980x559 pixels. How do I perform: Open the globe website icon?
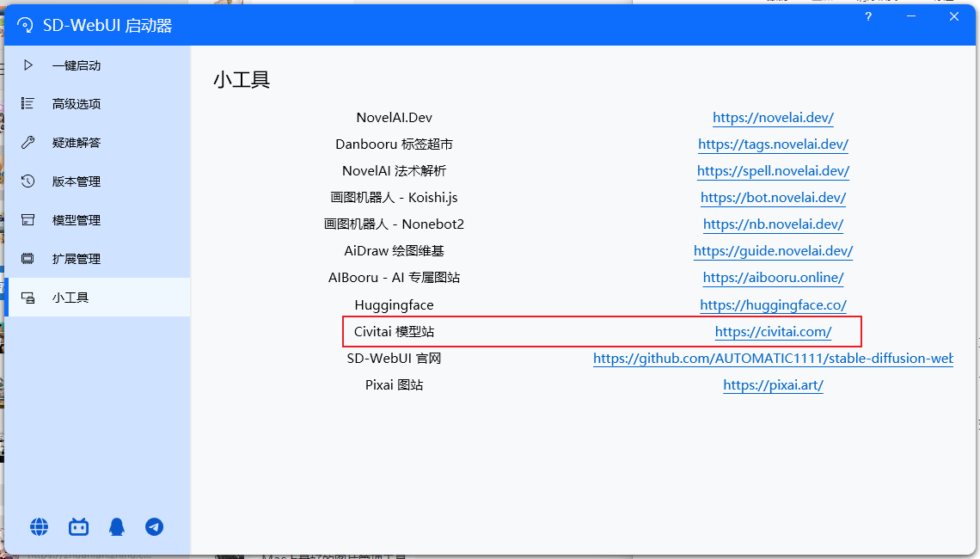[40, 527]
